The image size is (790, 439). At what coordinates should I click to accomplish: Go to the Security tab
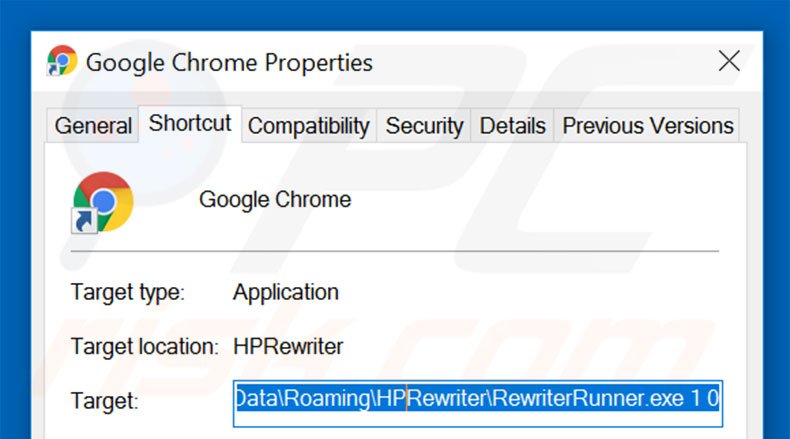424,126
